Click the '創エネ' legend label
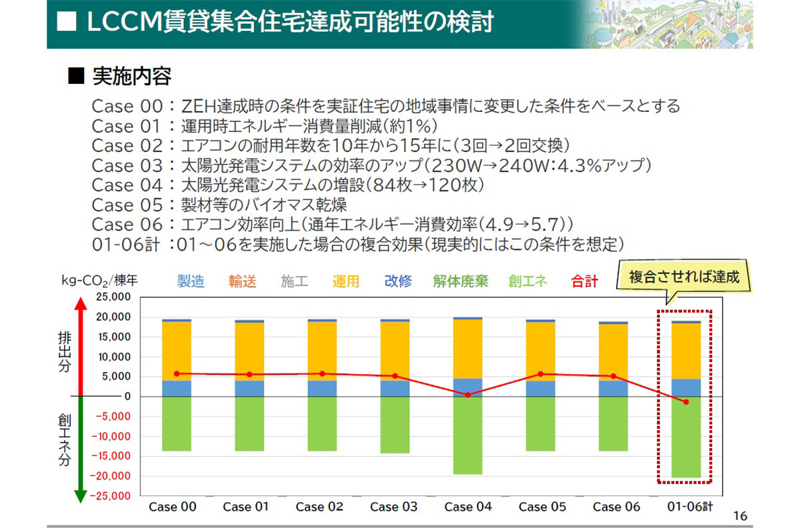800x532 pixels. pos(528,281)
